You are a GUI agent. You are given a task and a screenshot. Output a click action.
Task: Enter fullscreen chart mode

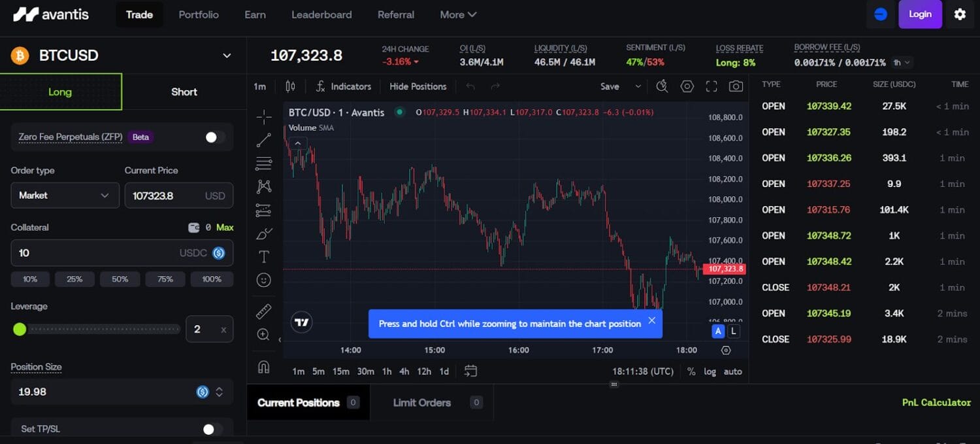pyautogui.click(x=711, y=86)
